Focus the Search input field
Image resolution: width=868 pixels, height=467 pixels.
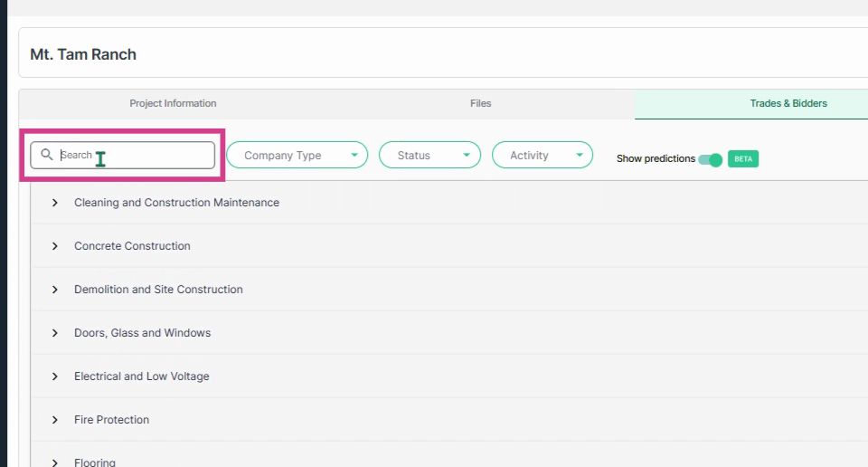click(123, 155)
